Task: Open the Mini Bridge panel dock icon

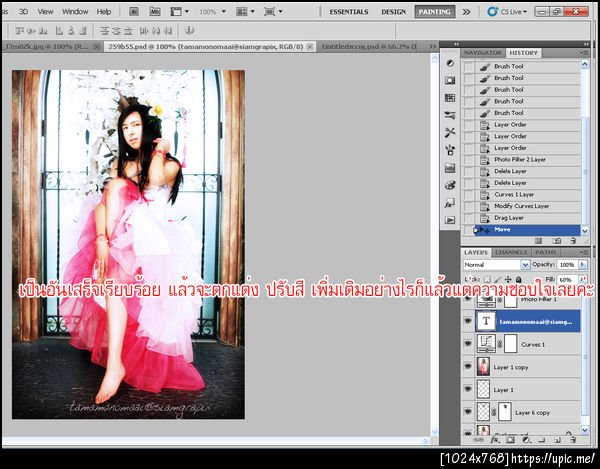Action: (x=450, y=168)
